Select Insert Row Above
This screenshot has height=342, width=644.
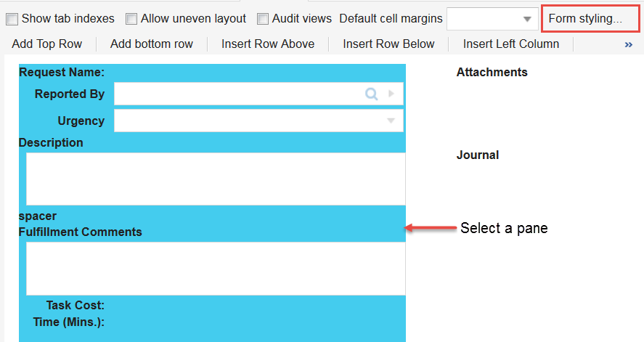click(268, 44)
